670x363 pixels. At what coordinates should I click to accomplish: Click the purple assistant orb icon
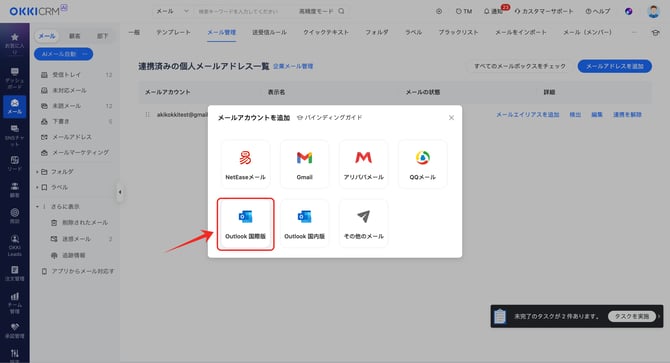628,11
